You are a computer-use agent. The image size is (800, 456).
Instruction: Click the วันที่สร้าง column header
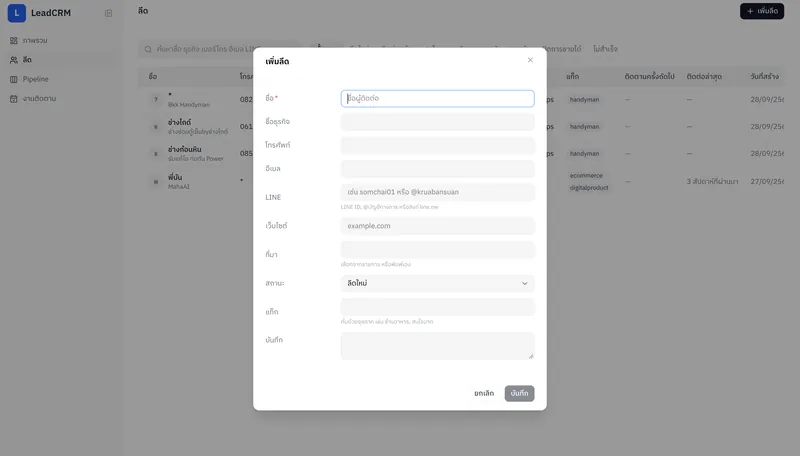coord(764,77)
